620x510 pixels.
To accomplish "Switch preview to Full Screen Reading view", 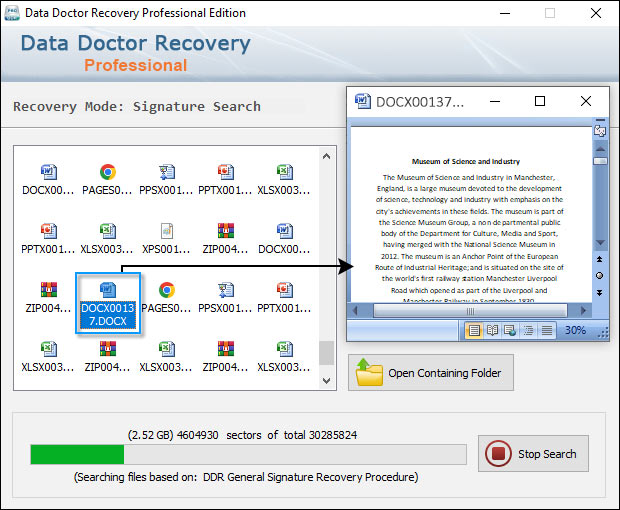I will (x=492, y=330).
